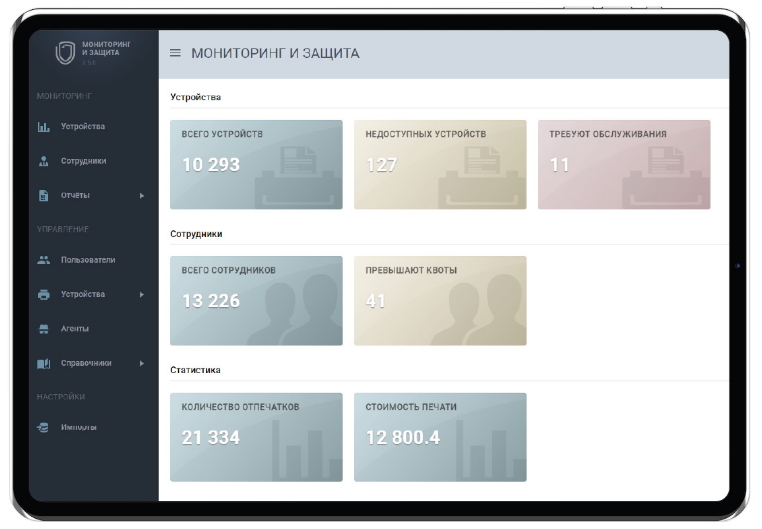This screenshot has width=762, height=529.
Task: Click the Сотрудники person icon
Action: pyautogui.click(x=43, y=161)
